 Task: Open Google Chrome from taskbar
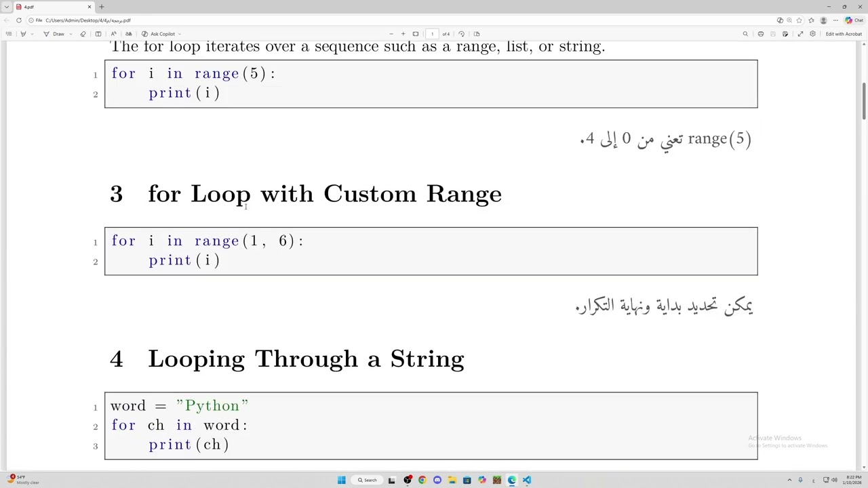tap(422, 480)
